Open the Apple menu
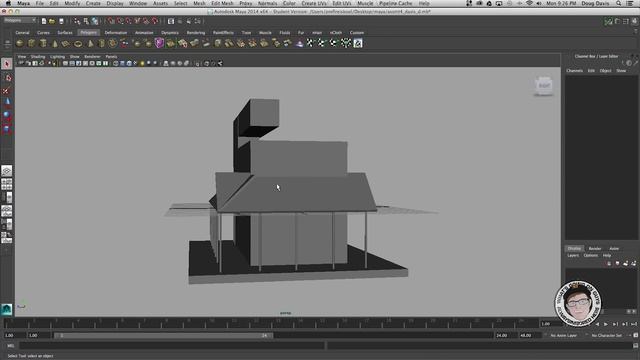 pyautogui.click(x=8, y=3)
